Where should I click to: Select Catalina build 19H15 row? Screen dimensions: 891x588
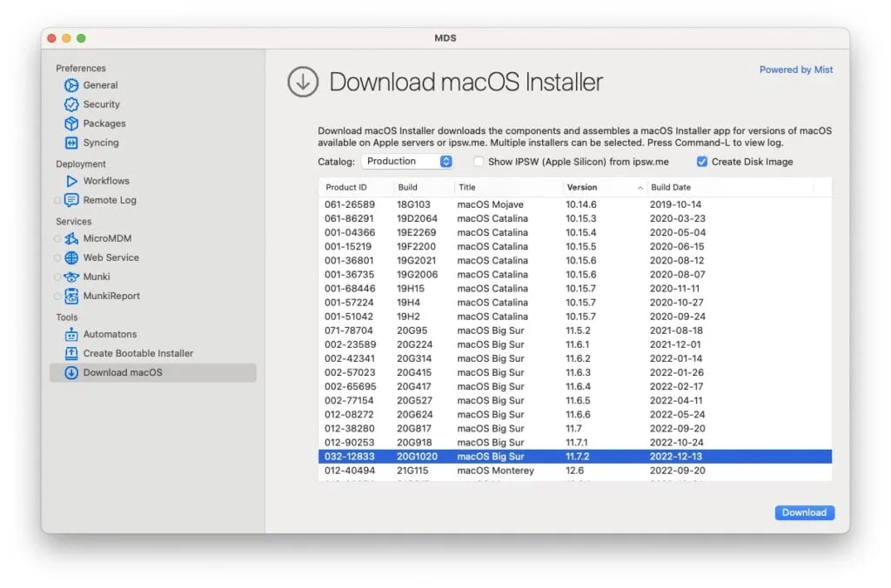[x=575, y=289]
